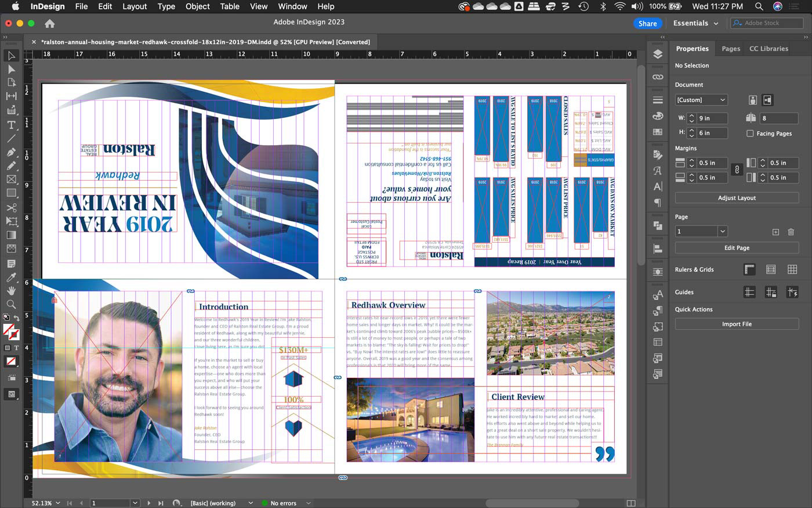Screen dimensions: 812x508
Task: Select the Pen tool
Action: pyautogui.click(x=11, y=152)
